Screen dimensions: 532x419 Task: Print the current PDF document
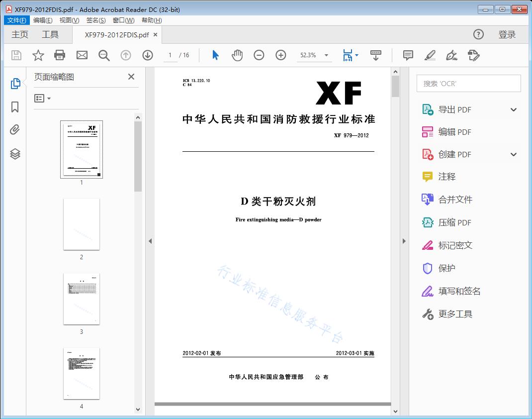click(x=60, y=55)
